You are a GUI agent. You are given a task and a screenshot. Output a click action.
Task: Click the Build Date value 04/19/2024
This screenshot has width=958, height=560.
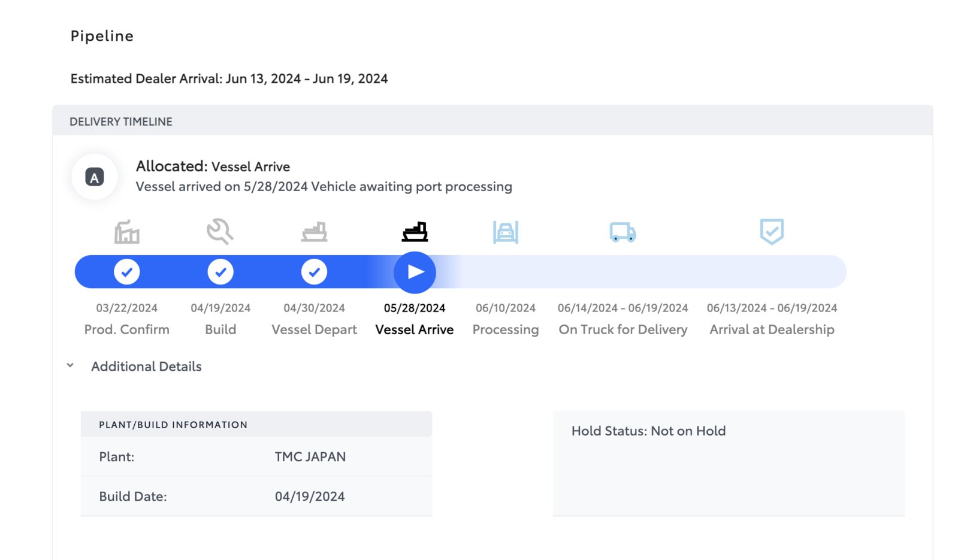point(310,497)
